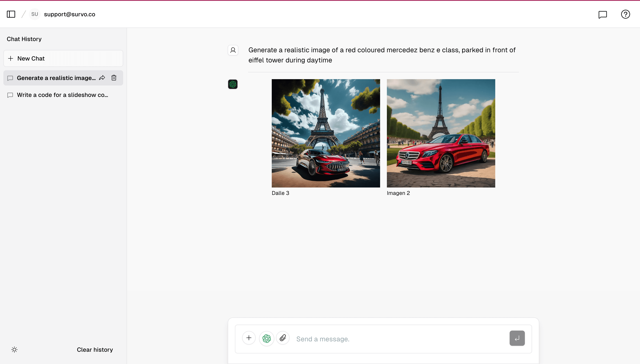Open the share icon for current chat
The height and width of the screenshot is (364, 640).
[103, 78]
